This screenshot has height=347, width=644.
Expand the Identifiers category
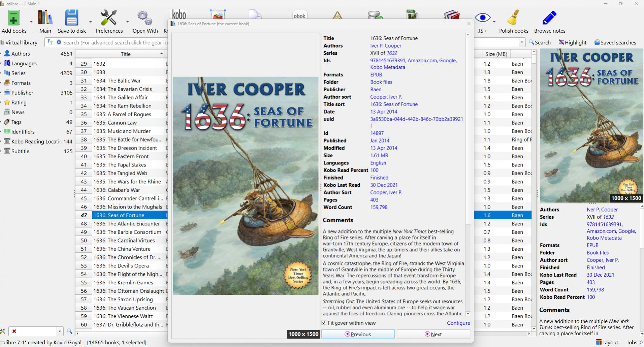pos(1,132)
